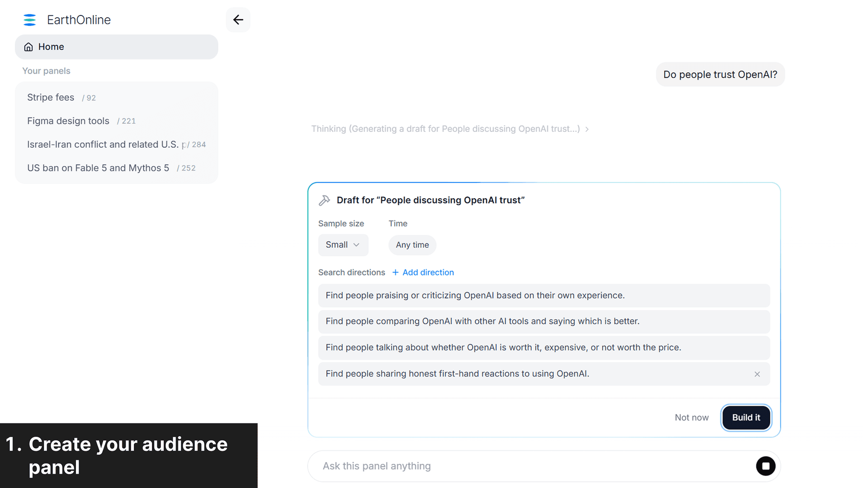868x488 pixels.
Task: Dismiss the draft with Not now
Action: pos(692,418)
